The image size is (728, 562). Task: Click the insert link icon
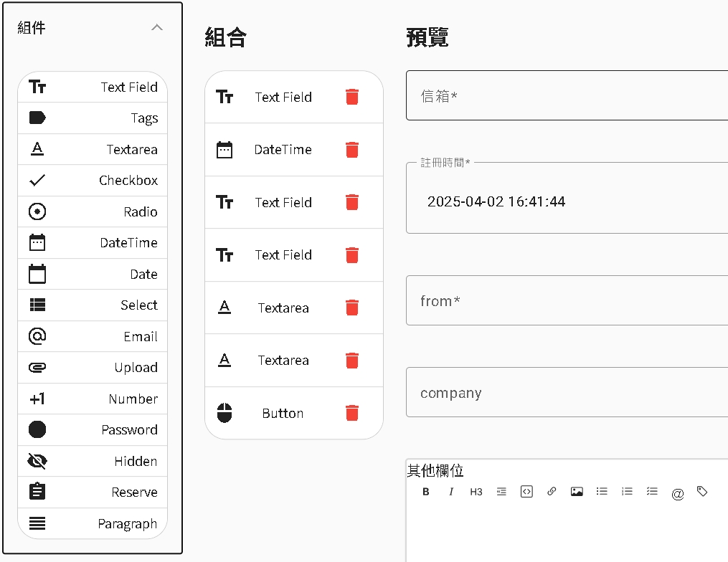coord(552,492)
